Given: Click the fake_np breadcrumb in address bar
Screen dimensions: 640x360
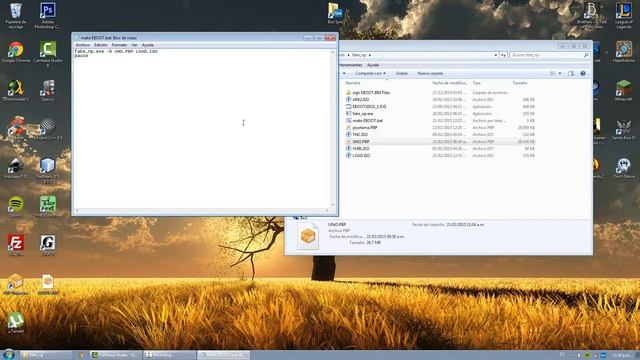Looking at the screenshot, I should (359, 55).
